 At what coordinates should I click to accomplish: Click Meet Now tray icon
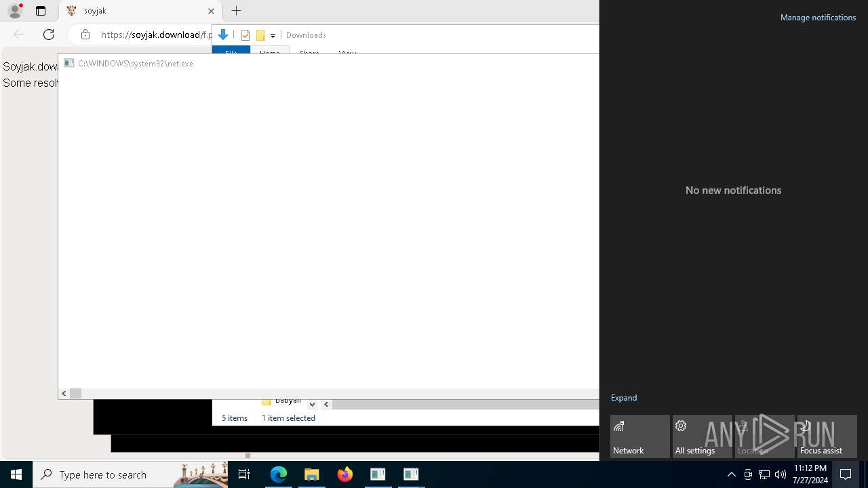pyautogui.click(x=748, y=474)
